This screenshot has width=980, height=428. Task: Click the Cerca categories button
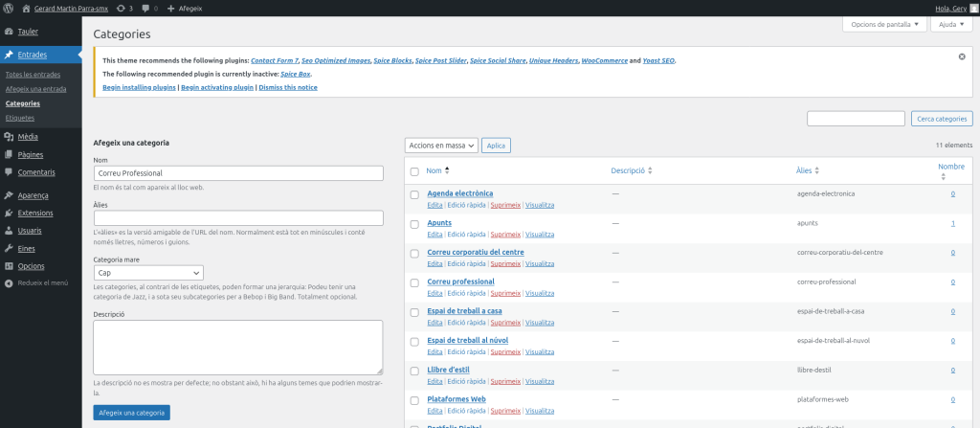[942, 119]
